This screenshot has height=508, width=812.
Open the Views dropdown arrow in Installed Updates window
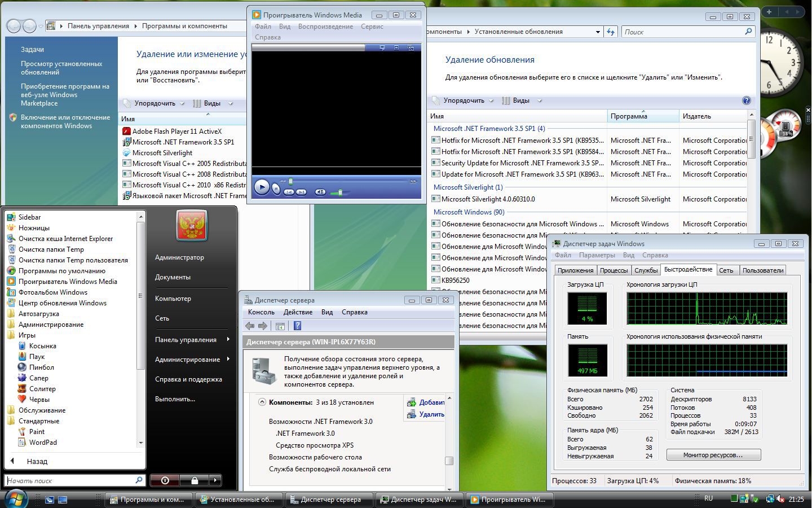pos(539,101)
